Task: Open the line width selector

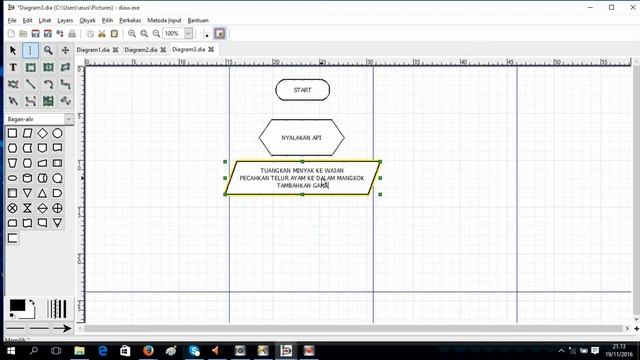Action: (56, 309)
